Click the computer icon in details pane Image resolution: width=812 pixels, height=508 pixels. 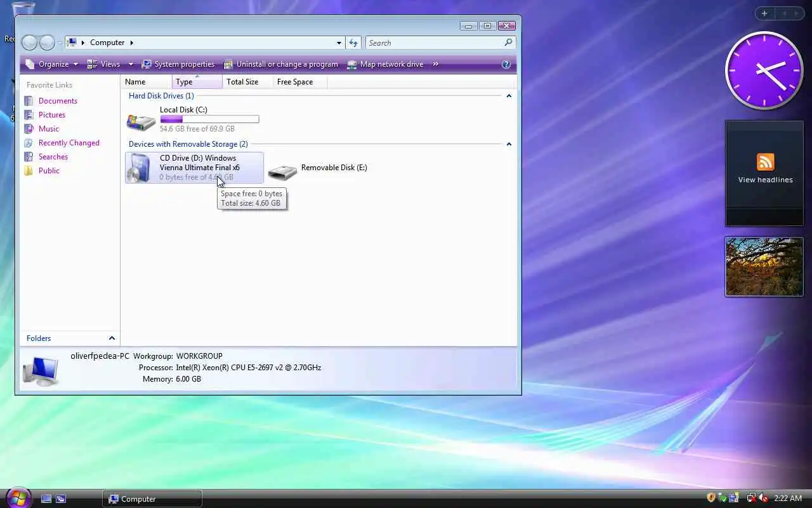pos(41,371)
